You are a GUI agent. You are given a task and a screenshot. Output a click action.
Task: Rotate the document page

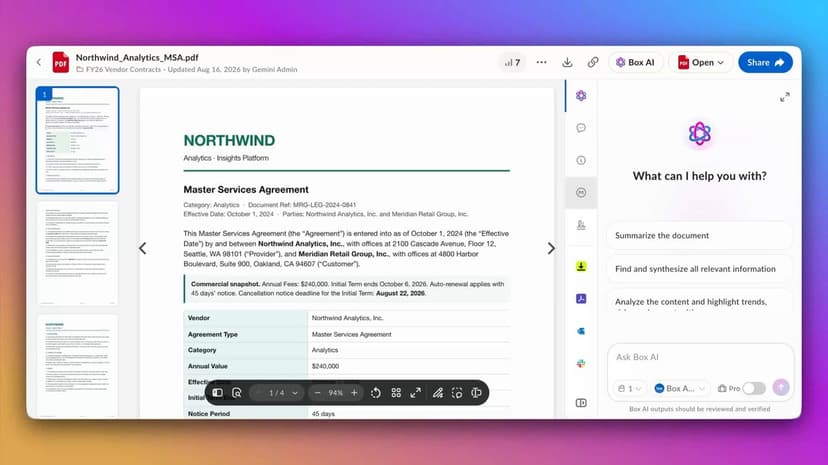375,393
